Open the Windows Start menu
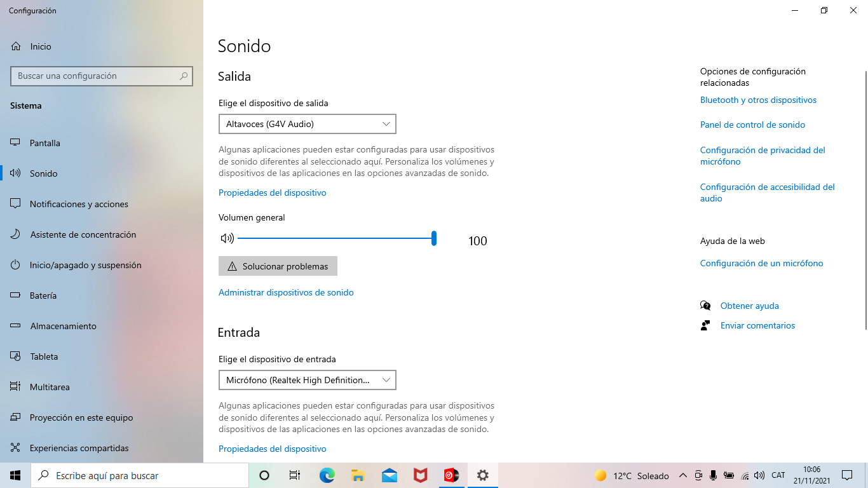Viewport: 868px width, 488px height. (x=15, y=475)
